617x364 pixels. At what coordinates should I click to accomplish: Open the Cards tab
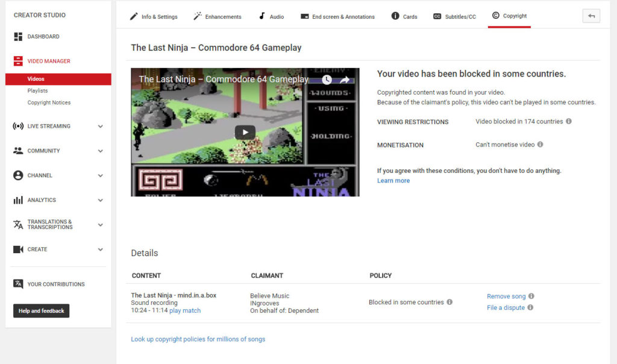point(404,16)
